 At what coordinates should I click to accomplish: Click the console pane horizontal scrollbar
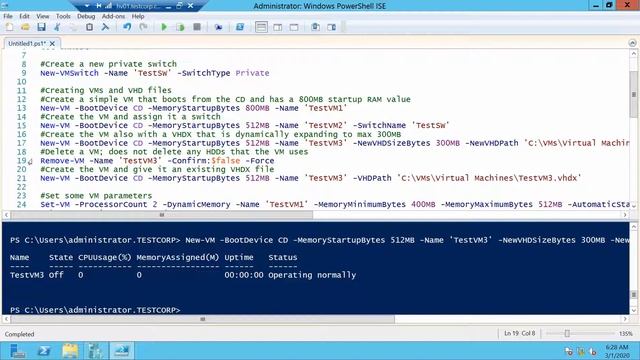tap(202, 319)
